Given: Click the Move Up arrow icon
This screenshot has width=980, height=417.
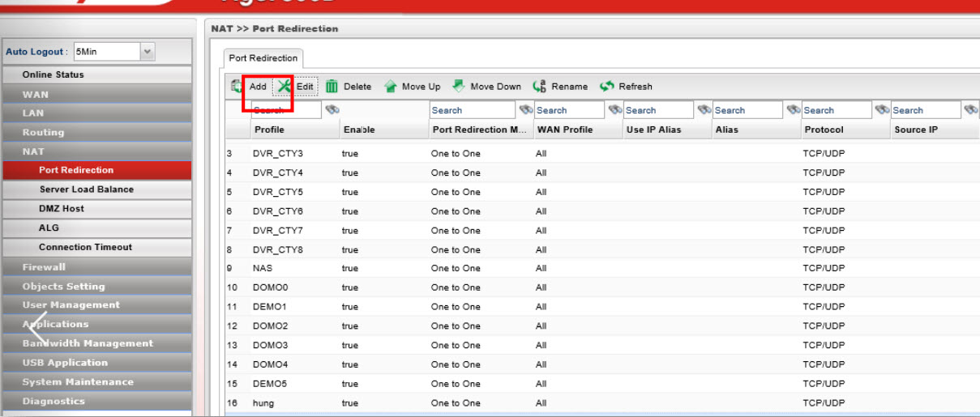Looking at the screenshot, I should pyautogui.click(x=391, y=87).
